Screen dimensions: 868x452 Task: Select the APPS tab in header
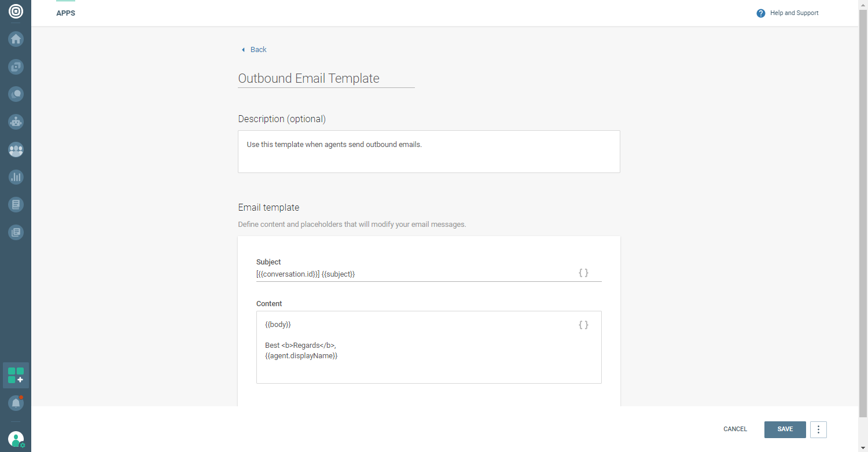point(65,13)
